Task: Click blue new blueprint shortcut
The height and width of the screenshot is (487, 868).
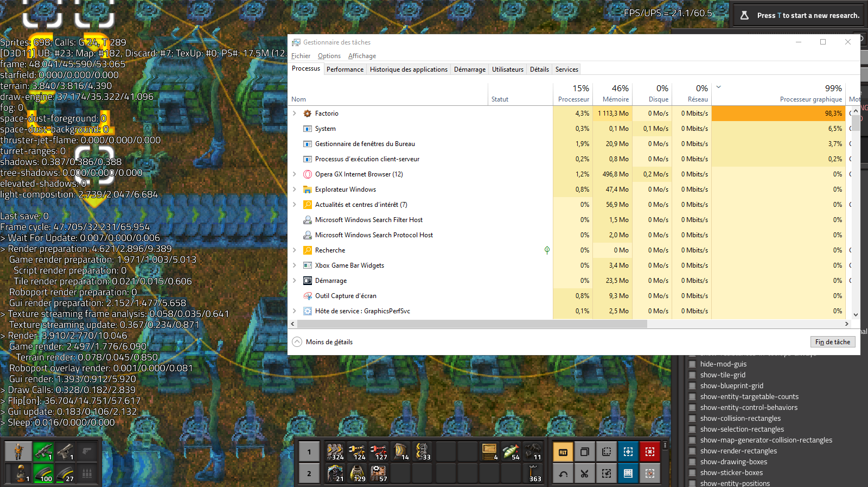Action: tap(628, 452)
